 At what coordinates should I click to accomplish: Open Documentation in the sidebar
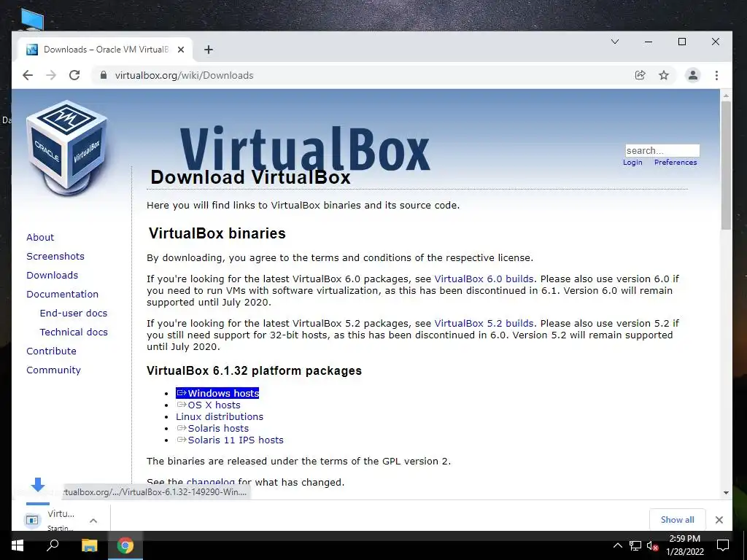coord(63,295)
